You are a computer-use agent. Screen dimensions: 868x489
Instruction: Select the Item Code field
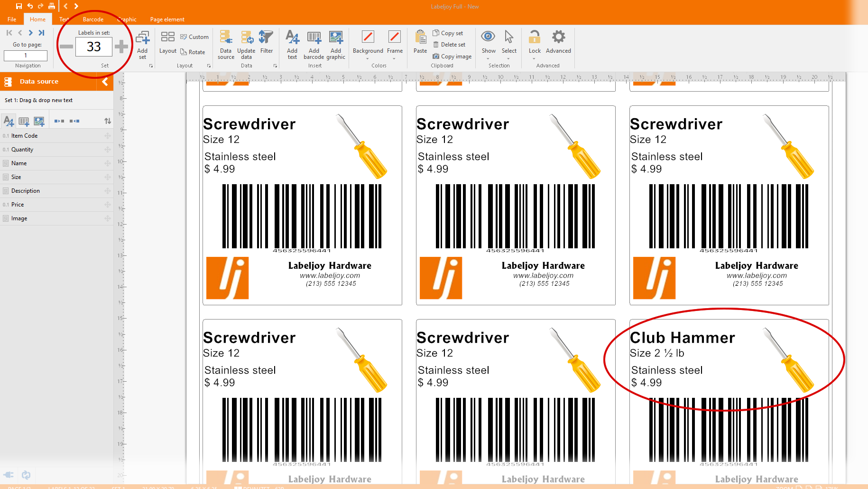pos(57,136)
